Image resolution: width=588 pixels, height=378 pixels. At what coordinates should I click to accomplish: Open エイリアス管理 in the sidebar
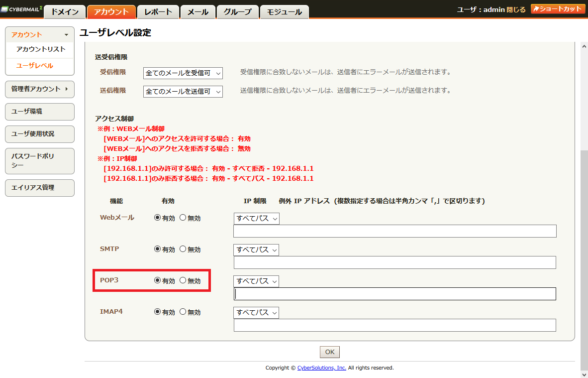click(x=40, y=188)
